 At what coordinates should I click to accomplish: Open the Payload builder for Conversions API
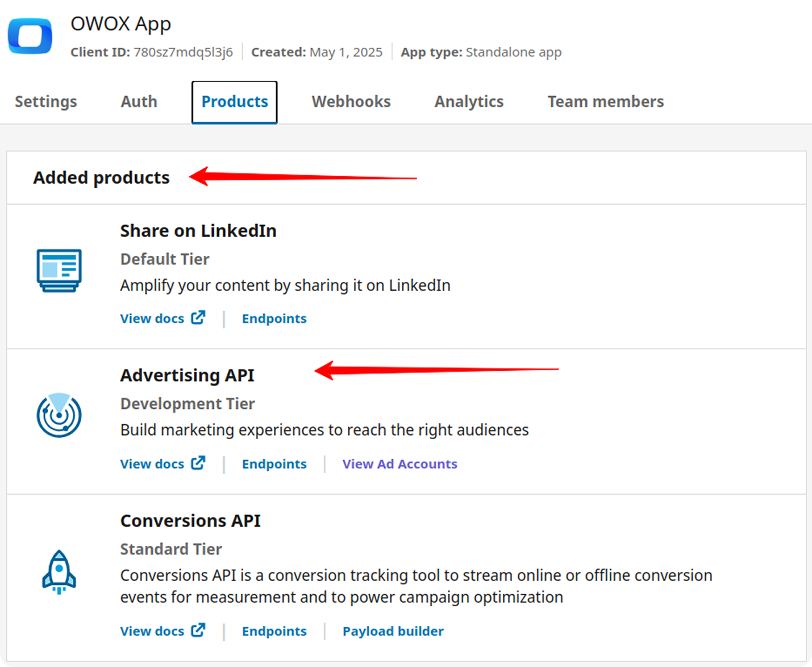pyautogui.click(x=393, y=631)
